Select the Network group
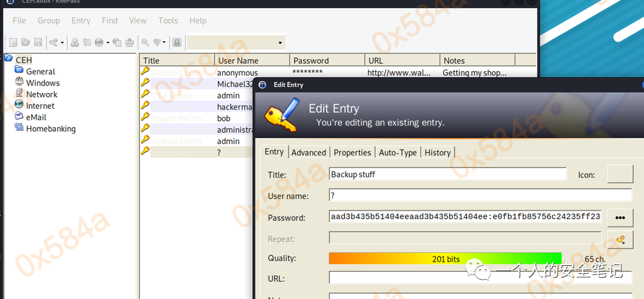The width and height of the screenshot is (644, 299). click(x=41, y=95)
